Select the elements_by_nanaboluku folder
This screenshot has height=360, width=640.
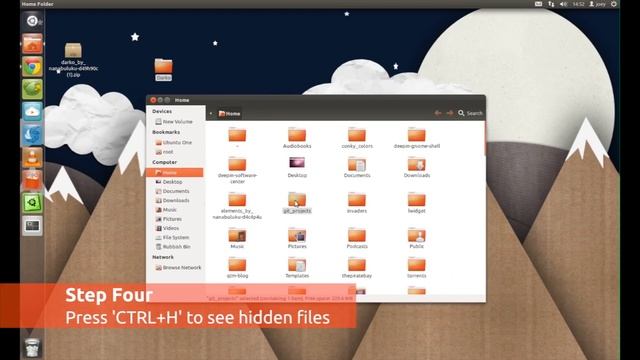[x=237, y=206]
